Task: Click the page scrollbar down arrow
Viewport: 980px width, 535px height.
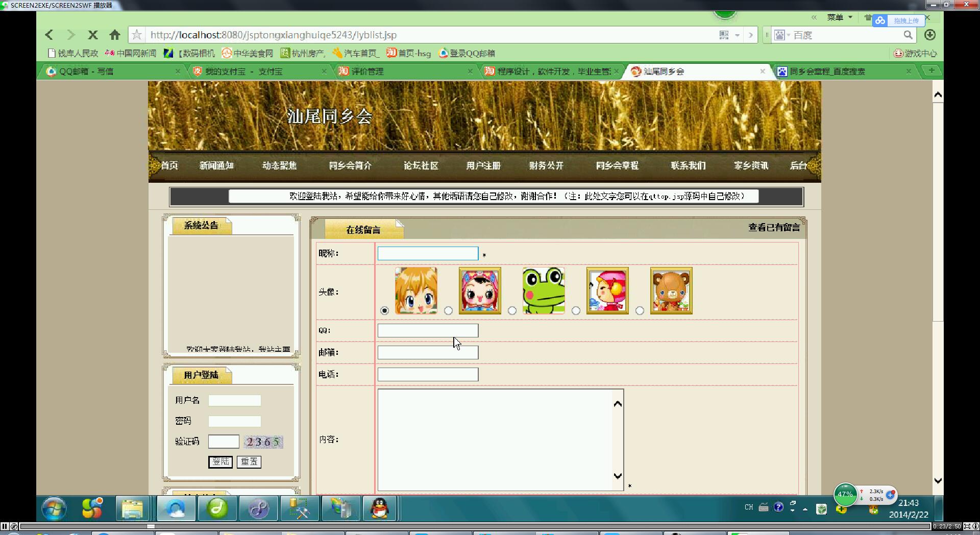Action: click(938, 480)
